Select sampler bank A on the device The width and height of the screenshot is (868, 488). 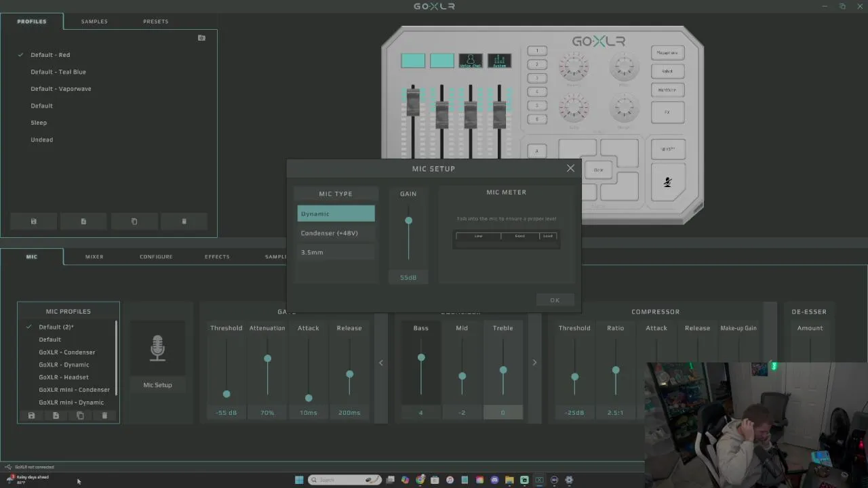pos(537,151)
